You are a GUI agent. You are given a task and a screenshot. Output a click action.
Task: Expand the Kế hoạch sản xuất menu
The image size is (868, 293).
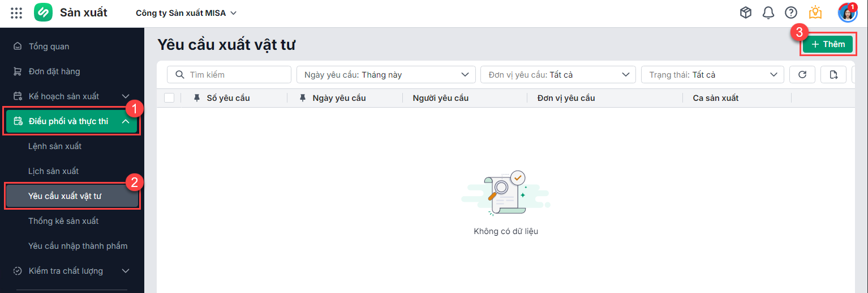pos(72,96)
